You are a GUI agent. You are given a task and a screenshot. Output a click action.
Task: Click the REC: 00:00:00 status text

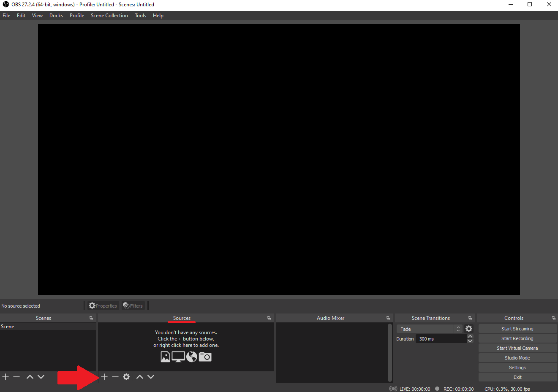click(458, 389)
